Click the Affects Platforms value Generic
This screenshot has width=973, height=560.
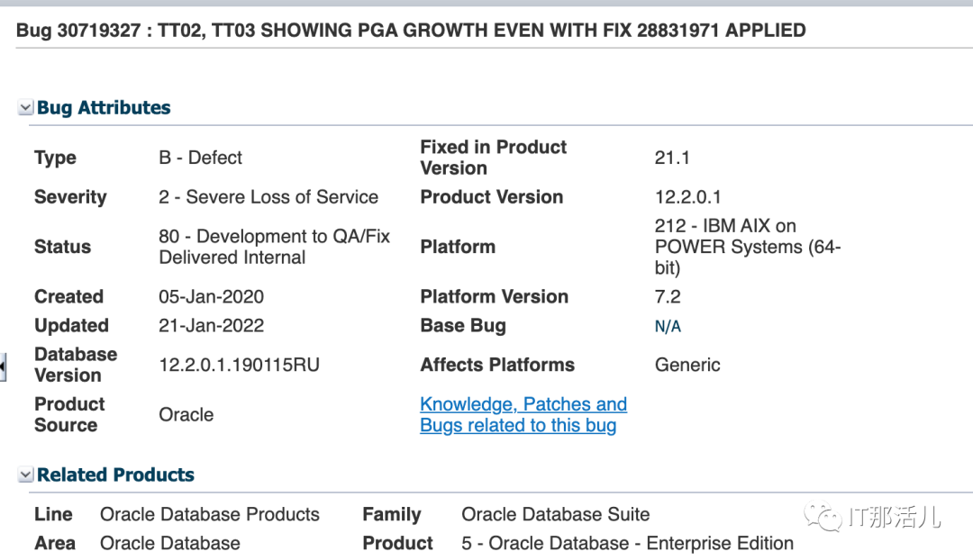point(687,366)
